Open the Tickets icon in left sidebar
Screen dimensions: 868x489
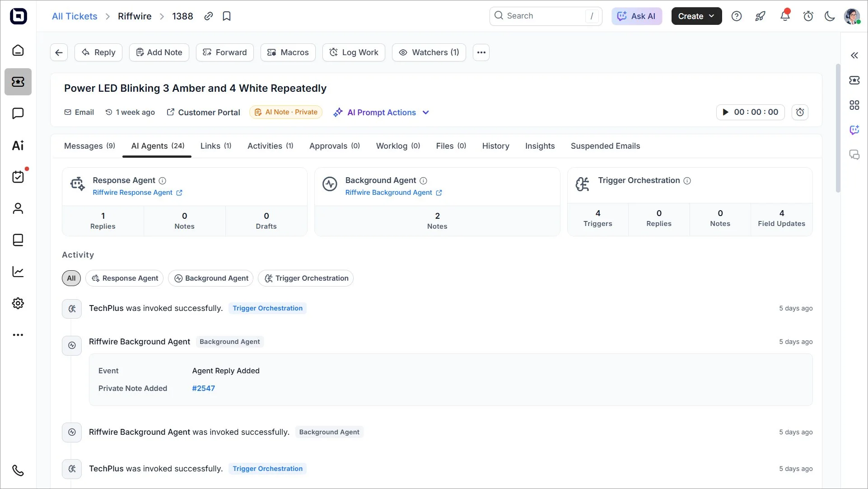18,82
